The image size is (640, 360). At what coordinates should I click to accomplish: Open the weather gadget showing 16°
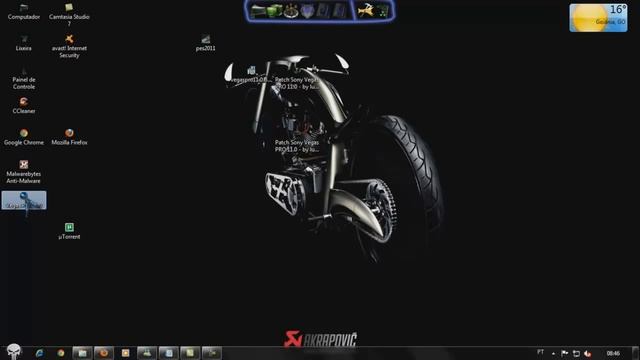pyautogui.click(x=598, y=18)
